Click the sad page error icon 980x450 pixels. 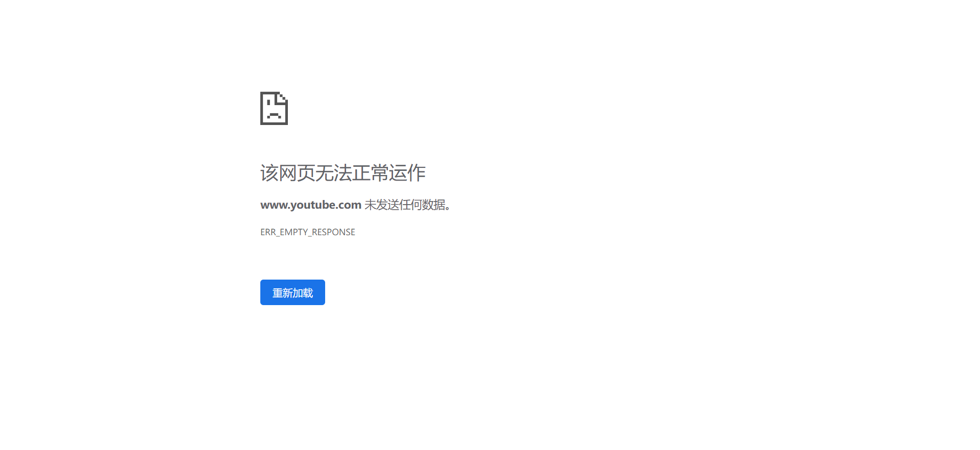(x=274, y=108)
